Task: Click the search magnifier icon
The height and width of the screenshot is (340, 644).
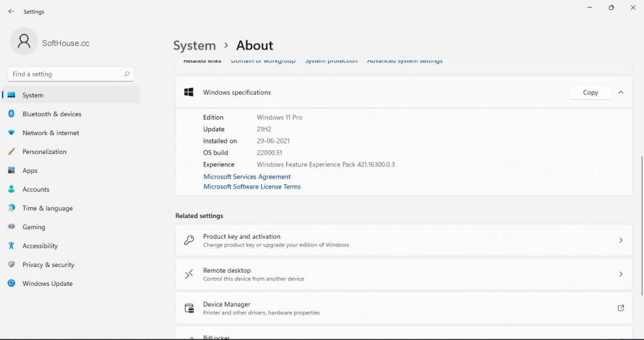Action: pyautogui.click(x=126, y=74)
